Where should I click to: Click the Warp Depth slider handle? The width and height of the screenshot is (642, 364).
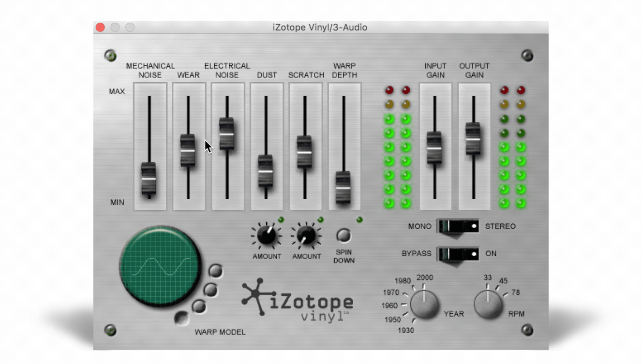[343, 188]
